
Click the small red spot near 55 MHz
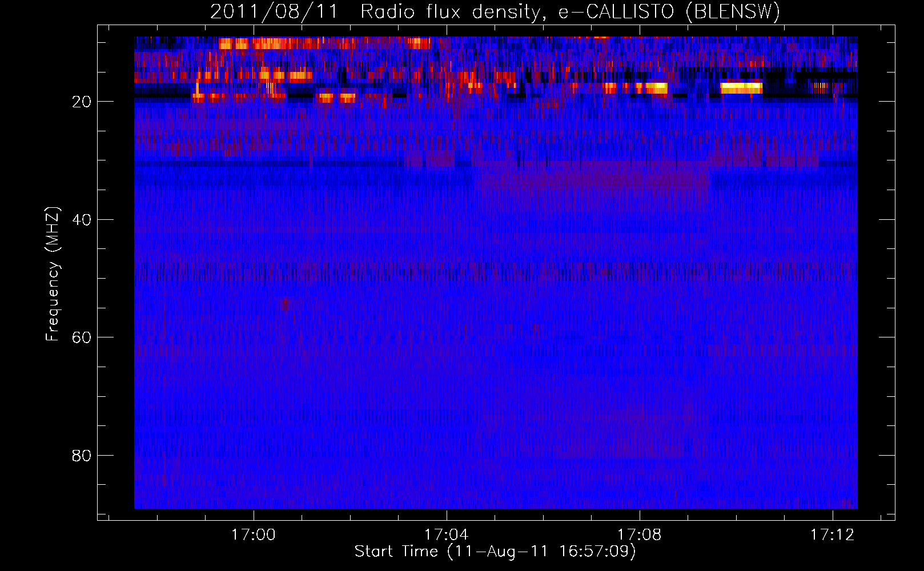point(285,304)
